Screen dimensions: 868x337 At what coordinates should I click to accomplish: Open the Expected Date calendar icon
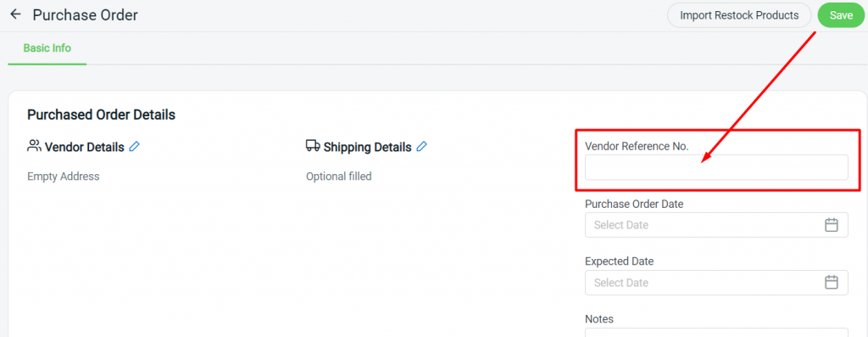click(832, 282)
